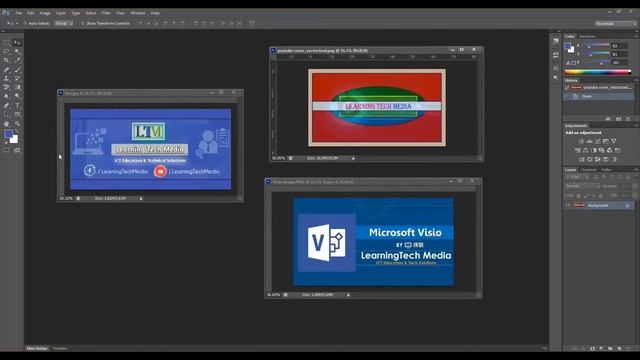Switch to the Channels tab
The width and height of the screenshot is (640, 360).
588,169
